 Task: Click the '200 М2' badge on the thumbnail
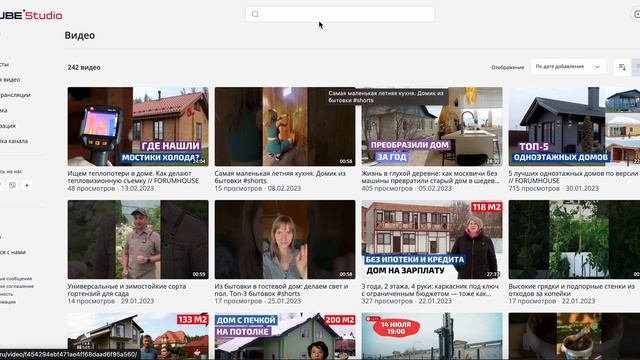tap(340, 320)
